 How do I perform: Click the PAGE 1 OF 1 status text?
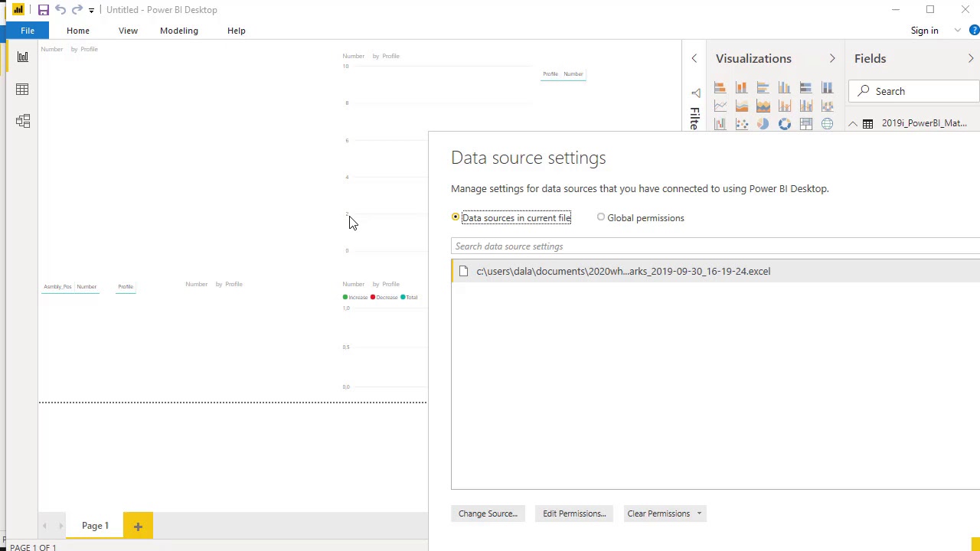33,547
